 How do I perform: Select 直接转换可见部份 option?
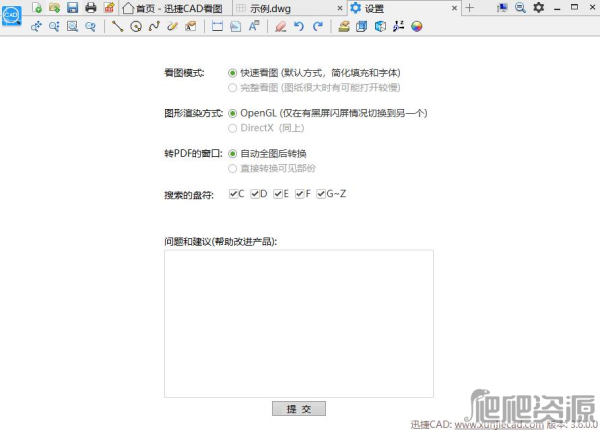click(x=232, y=168)
